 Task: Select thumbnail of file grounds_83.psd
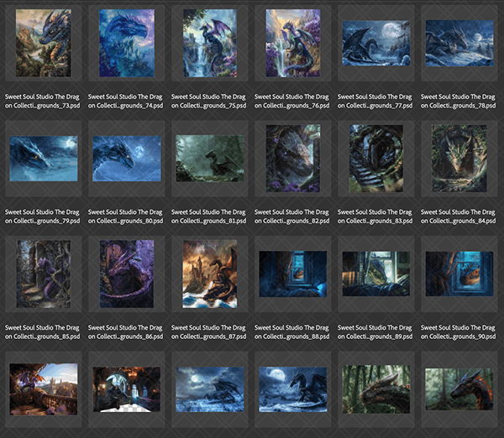[376, 159]
